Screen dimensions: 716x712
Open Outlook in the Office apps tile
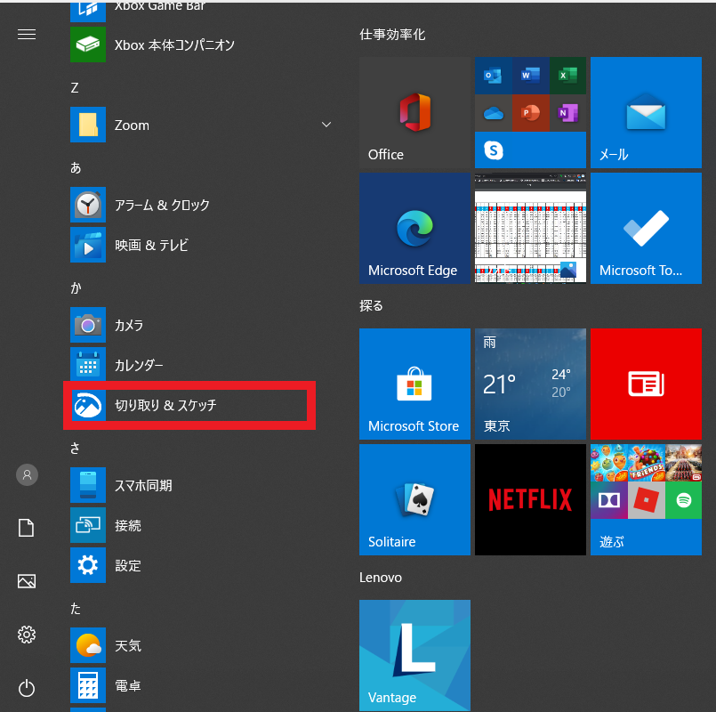pyautogui.click(x=493, y=75)
